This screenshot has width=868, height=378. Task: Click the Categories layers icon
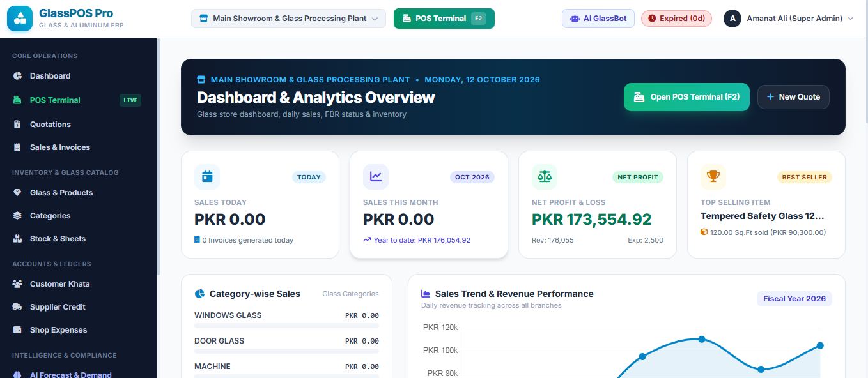[17, 216]
